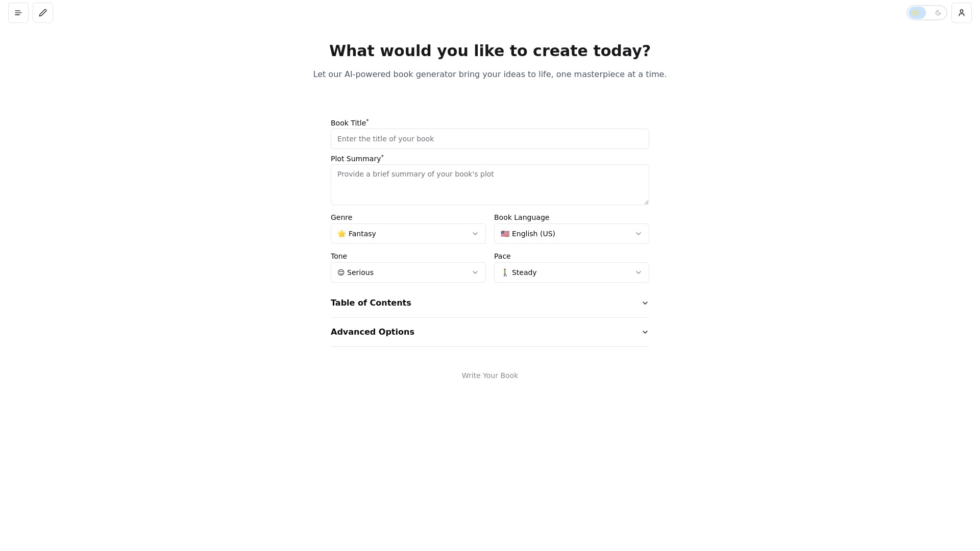
Task: Open the Pace dropdown selector
Action: [x=572, y=272]
